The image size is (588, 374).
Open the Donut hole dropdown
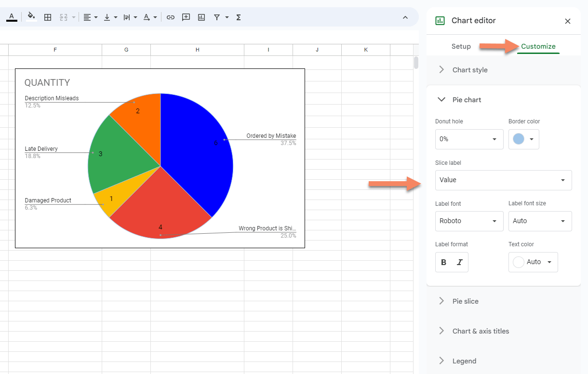point(468,139)
